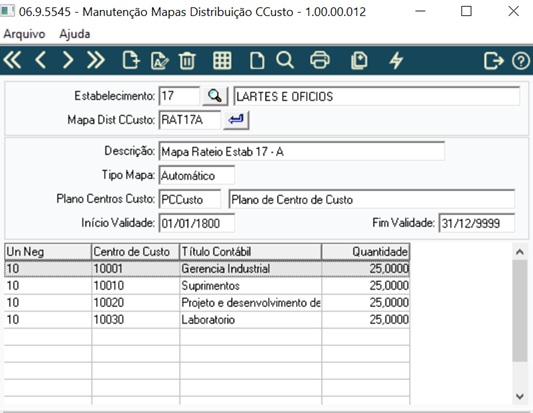This screenshot has width=533, height=413.
Task: Click the Início Validade date field
Action: pyautogui.click(x=196, y=223)
